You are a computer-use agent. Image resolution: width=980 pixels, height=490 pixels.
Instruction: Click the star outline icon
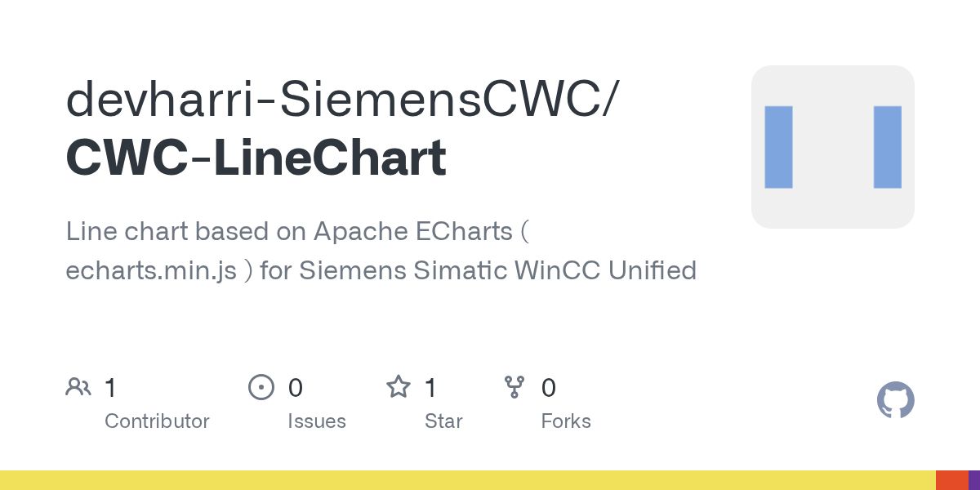[x=399, y=386]
